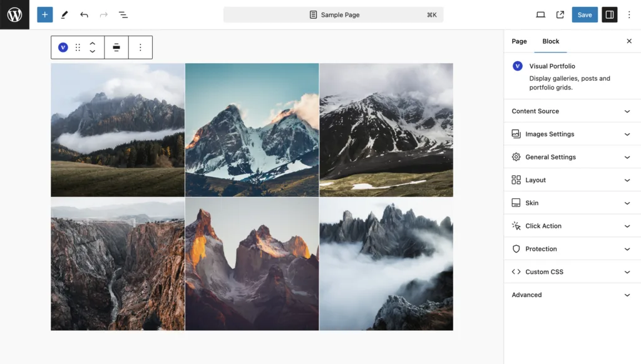The image size is (641, 364).
Task: Click the Images Settings panel icon
Action: tap(516, 134)
